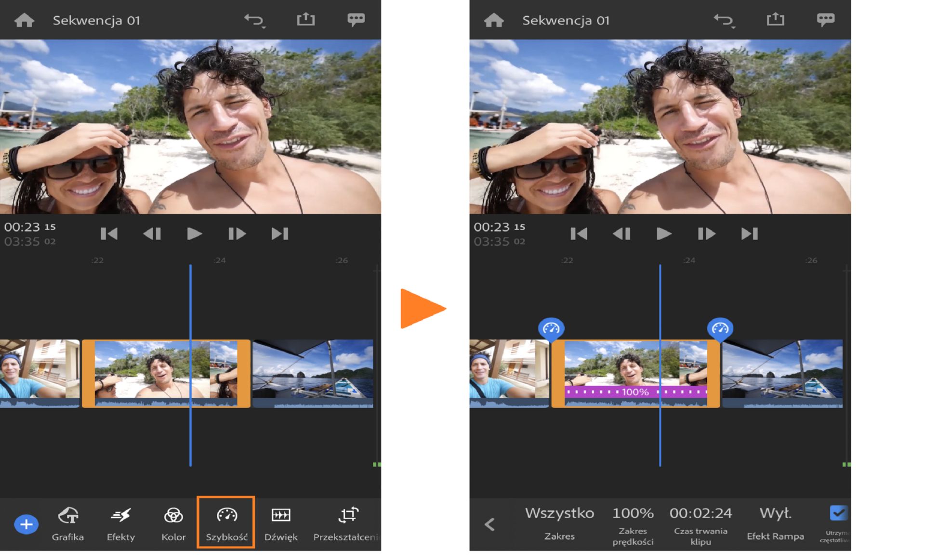Image resolution: width=925 pixels, height=560 pixels.
Task: Toggle the Utrzymaj częstotliwość checkbox
Action: click(x=838, y=513)
